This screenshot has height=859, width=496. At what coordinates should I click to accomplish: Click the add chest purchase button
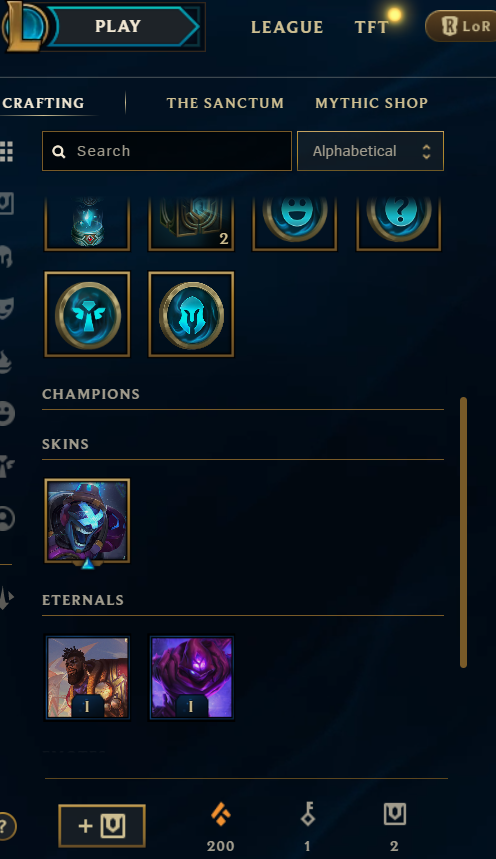pyautogui.click(x=102, y=826)
